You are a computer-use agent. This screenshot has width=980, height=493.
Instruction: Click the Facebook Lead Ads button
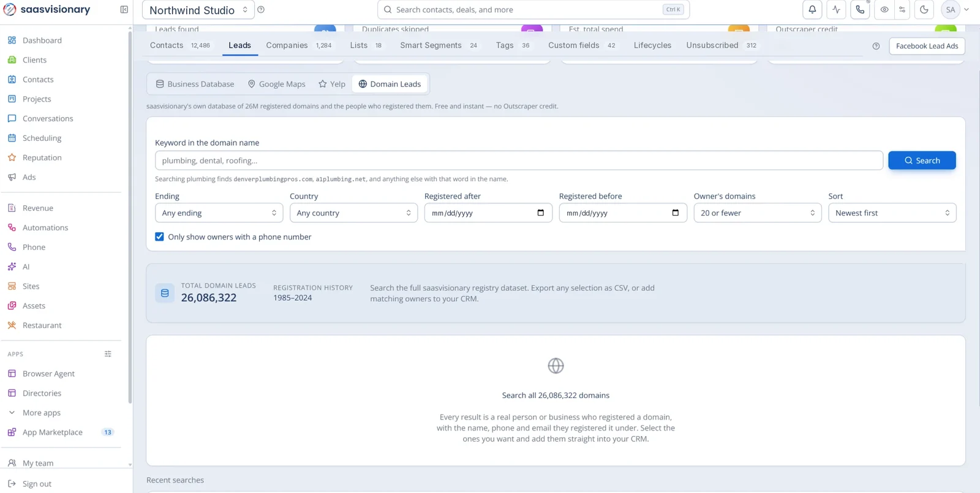927,46
